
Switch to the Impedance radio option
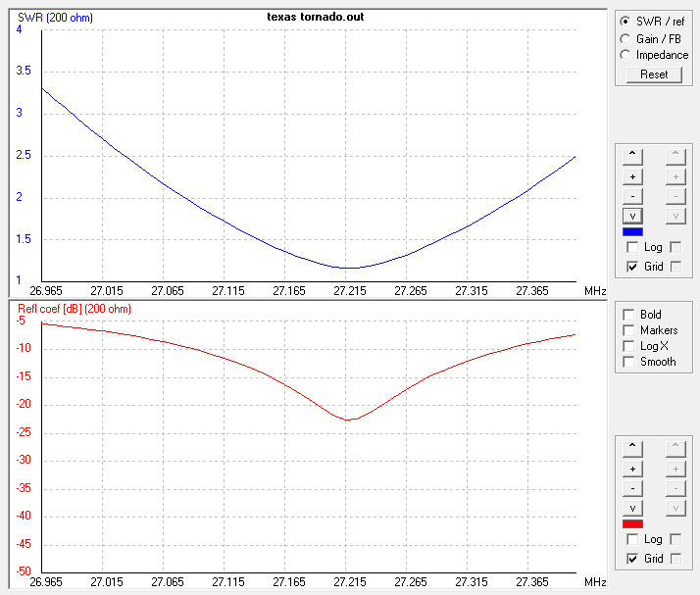pos(625,55)
